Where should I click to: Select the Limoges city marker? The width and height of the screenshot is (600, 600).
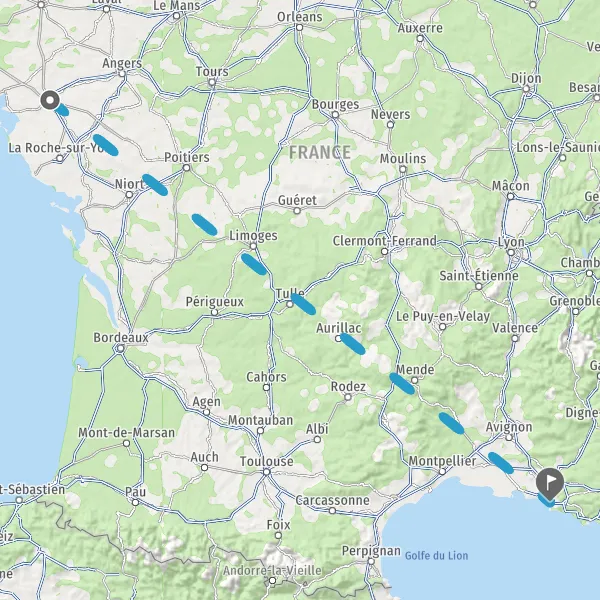253,246
